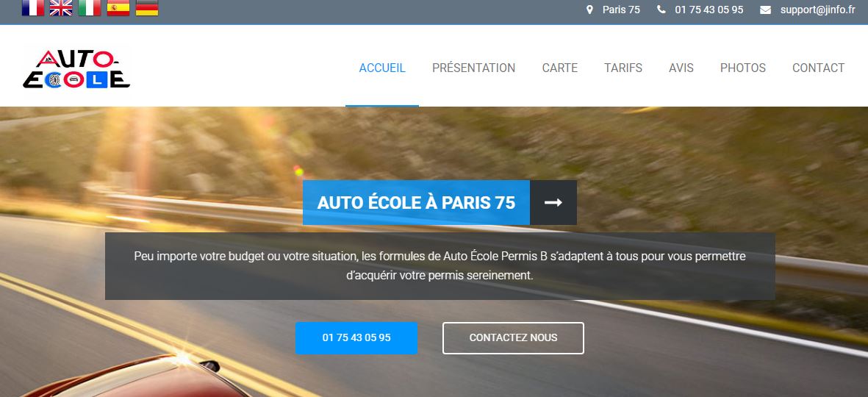The height and width of the screenshot is (397, 868).
Task: Click the envelope email icon
Action: click(765, 10)
